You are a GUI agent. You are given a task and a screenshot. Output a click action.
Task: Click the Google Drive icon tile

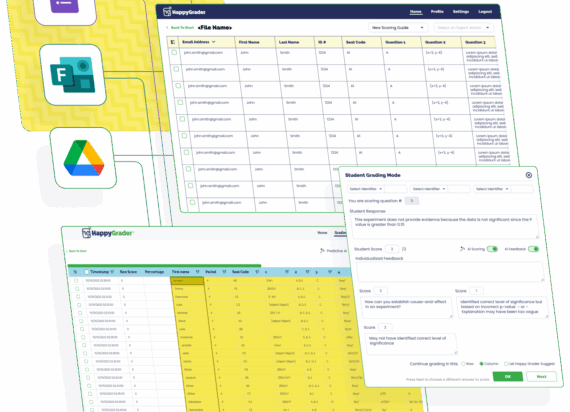coord(84,158)
